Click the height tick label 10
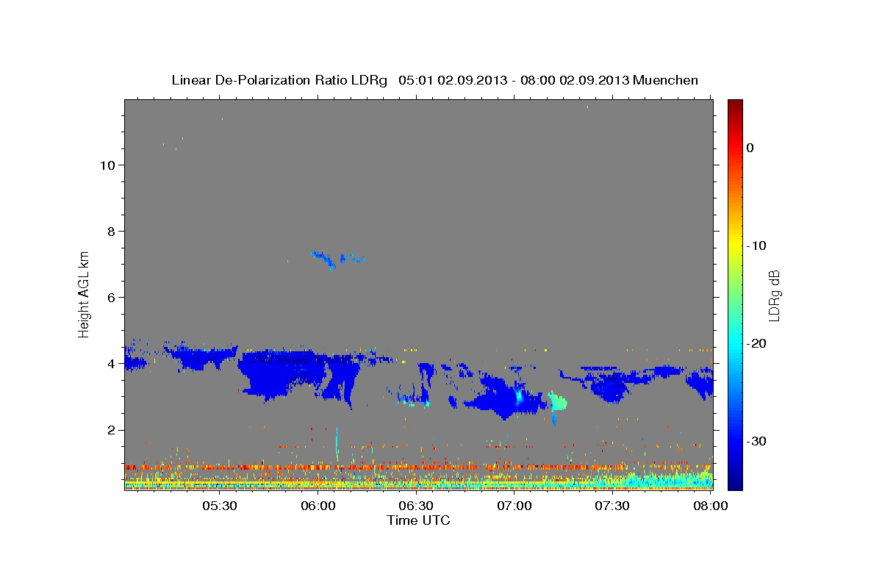This screenshot has height=588, width=882. pyautogui.click(x=107, y=165)
